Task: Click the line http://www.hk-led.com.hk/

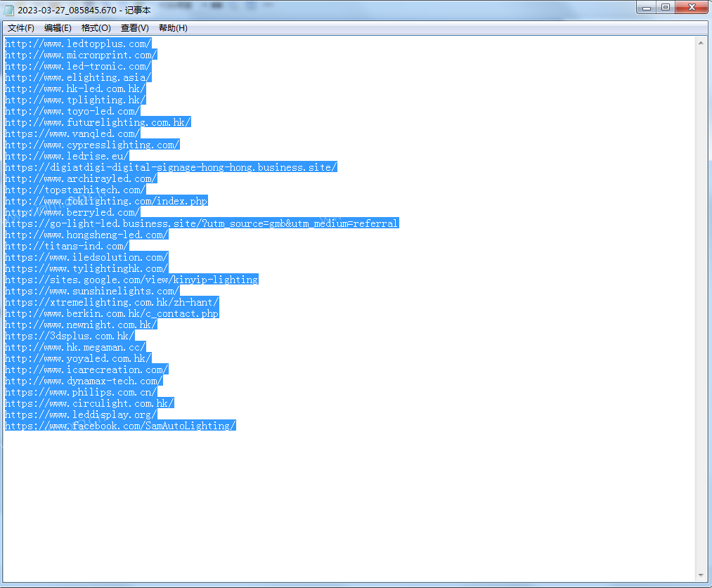Action: tap(75, 89)
